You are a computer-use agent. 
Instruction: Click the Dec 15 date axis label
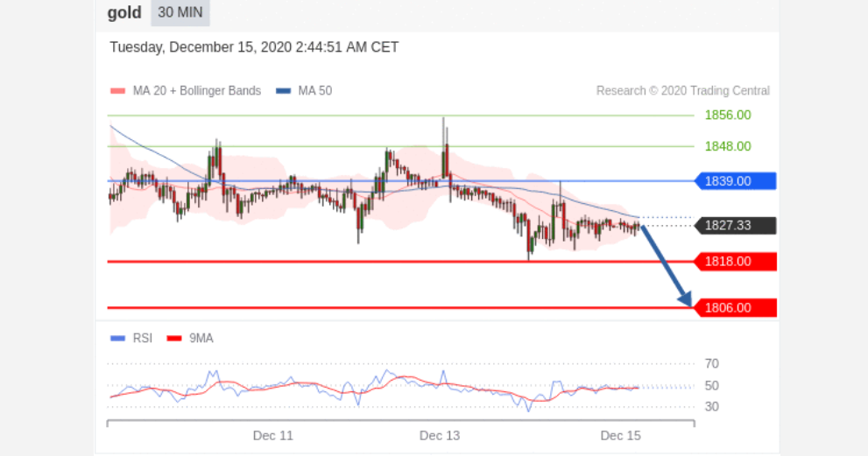[620, 436]
